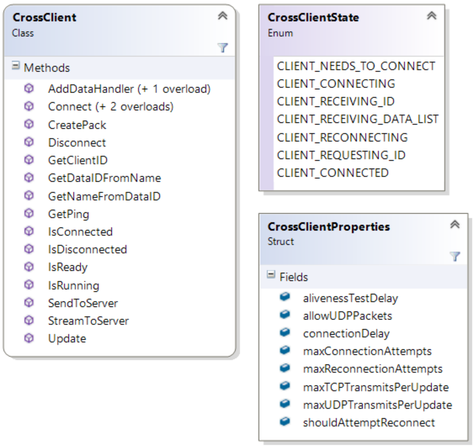
Task: Collapse the Methods section of CrossClient
Action: click(x=15, y=65)
